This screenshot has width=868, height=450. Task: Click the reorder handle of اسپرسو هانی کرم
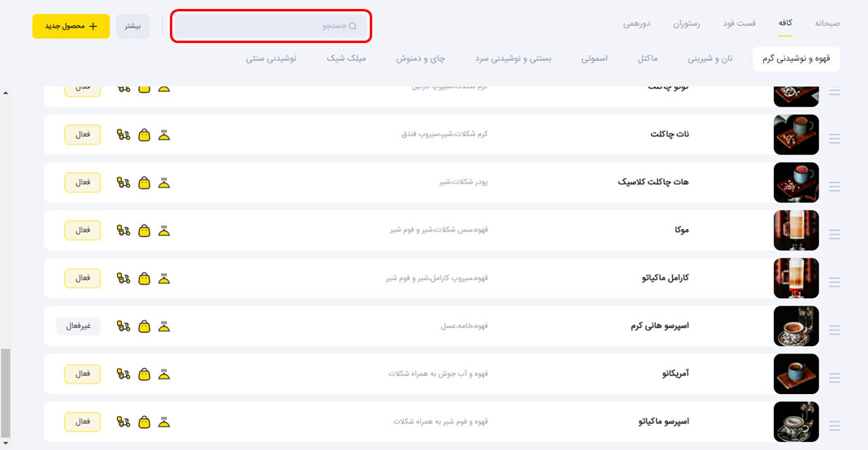[x=834, y=330]
